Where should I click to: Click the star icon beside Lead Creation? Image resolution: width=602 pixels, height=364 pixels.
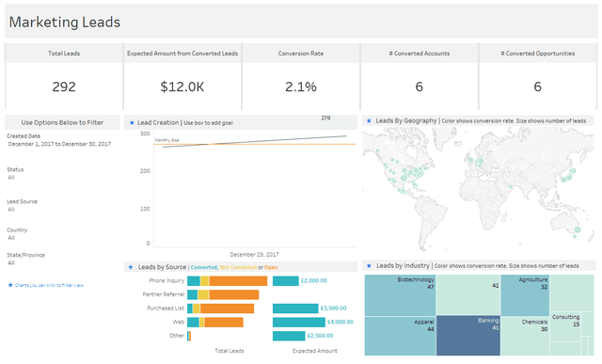(132, 123)
